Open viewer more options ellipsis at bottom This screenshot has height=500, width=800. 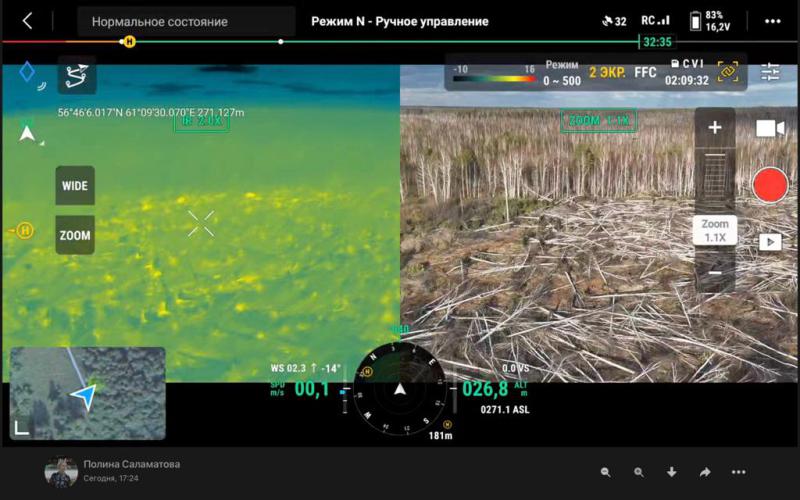point(738,472)
